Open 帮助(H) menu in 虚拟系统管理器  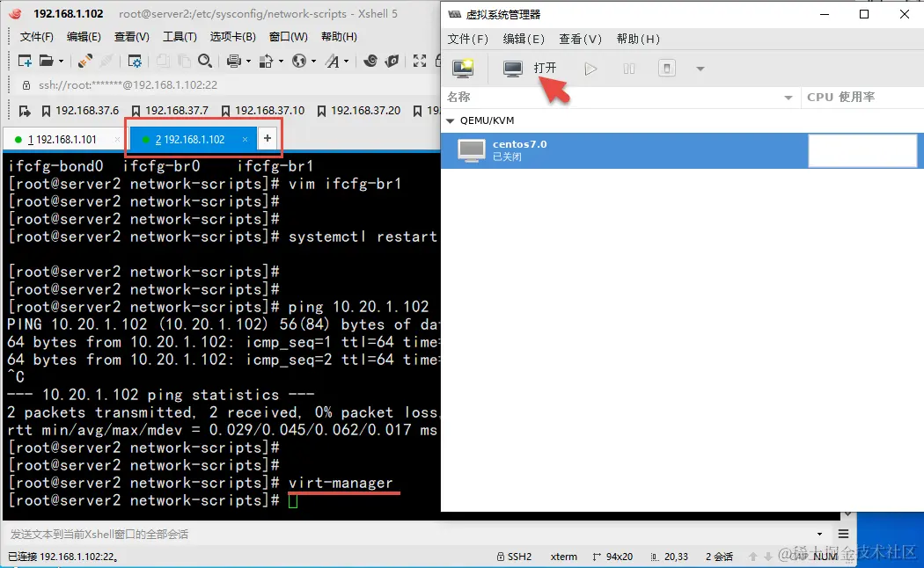[638, 39]
